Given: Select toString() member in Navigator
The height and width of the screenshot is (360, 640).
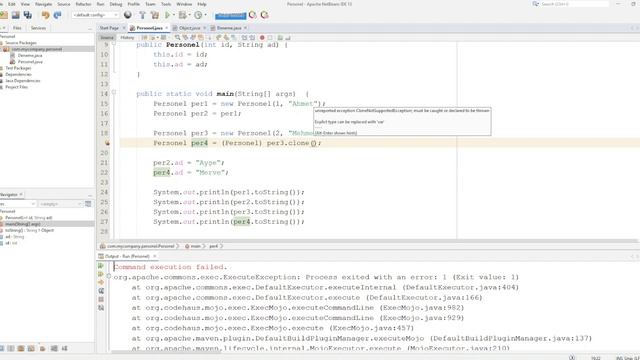Looking at the screenshot, I should 29,230.
